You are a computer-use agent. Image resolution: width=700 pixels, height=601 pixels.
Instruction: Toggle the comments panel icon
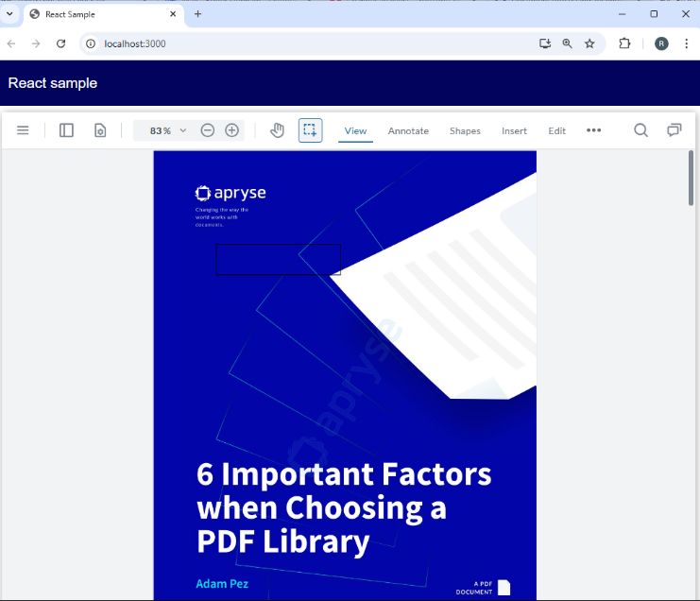pyautogui.click(x=674, y=130)
